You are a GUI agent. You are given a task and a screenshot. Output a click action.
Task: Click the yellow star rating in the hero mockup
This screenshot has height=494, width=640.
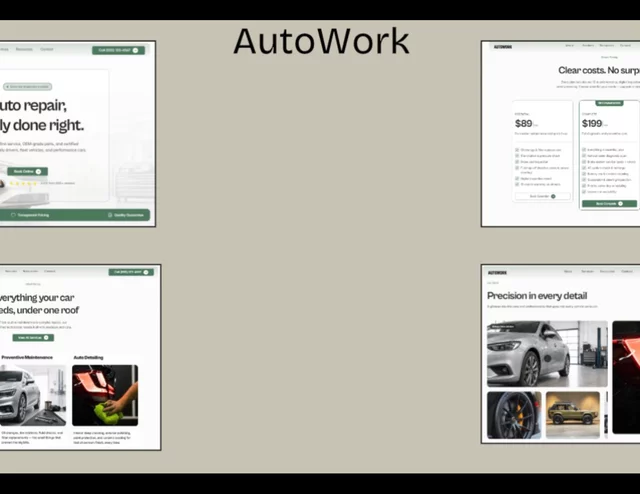(23, 183)
